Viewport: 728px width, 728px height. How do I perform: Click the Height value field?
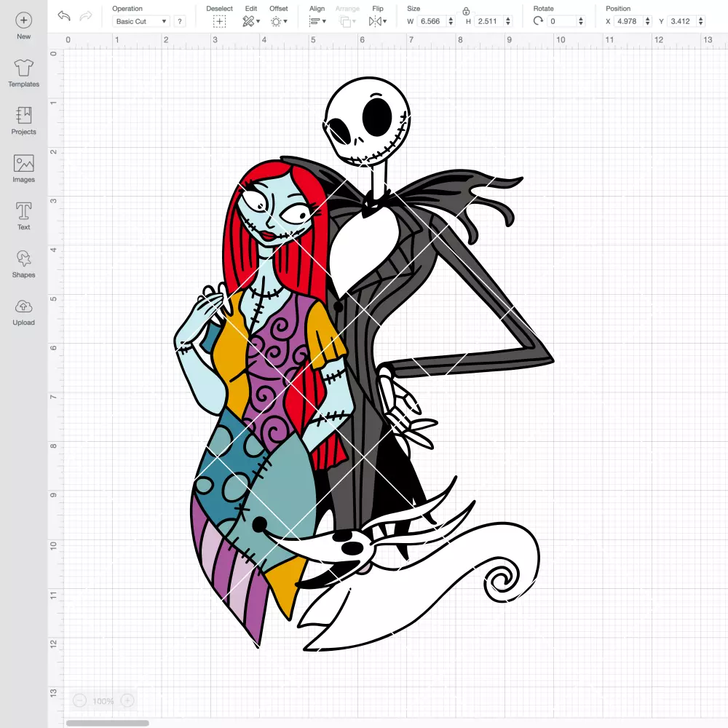pyautogui.click(x=488, y=21)
